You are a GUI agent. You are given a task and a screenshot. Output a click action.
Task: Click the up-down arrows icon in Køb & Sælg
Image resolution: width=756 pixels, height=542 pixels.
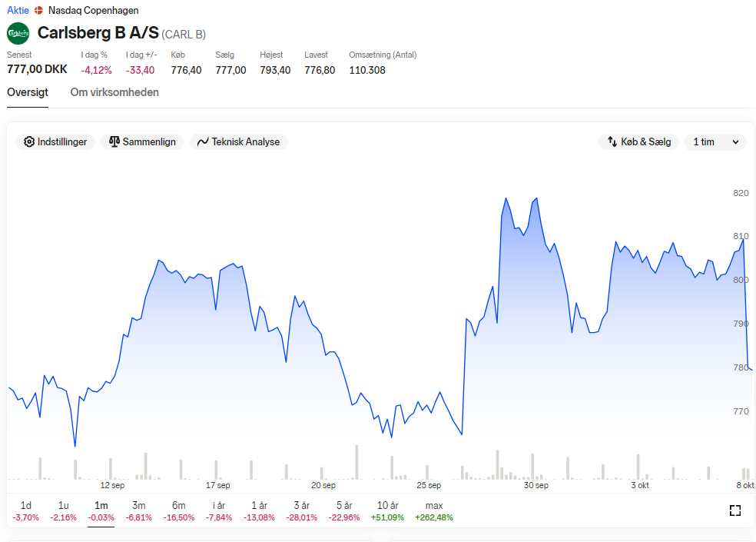tap(612, 142)
